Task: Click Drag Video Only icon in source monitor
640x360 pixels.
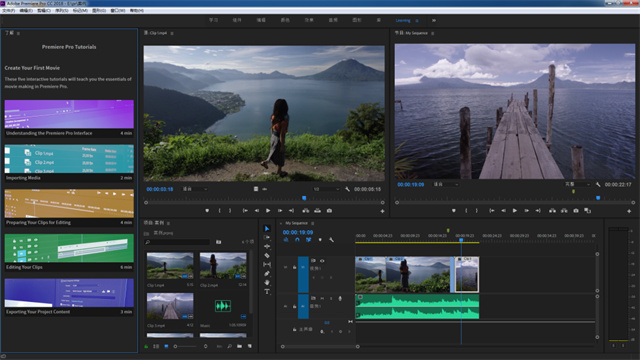Action: click(x=256, y=189)
